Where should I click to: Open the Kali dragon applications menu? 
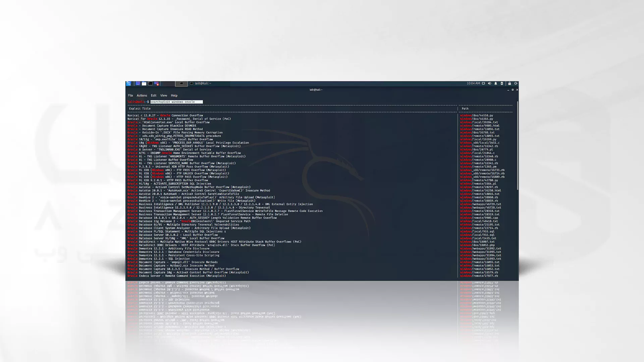(128, 83)
